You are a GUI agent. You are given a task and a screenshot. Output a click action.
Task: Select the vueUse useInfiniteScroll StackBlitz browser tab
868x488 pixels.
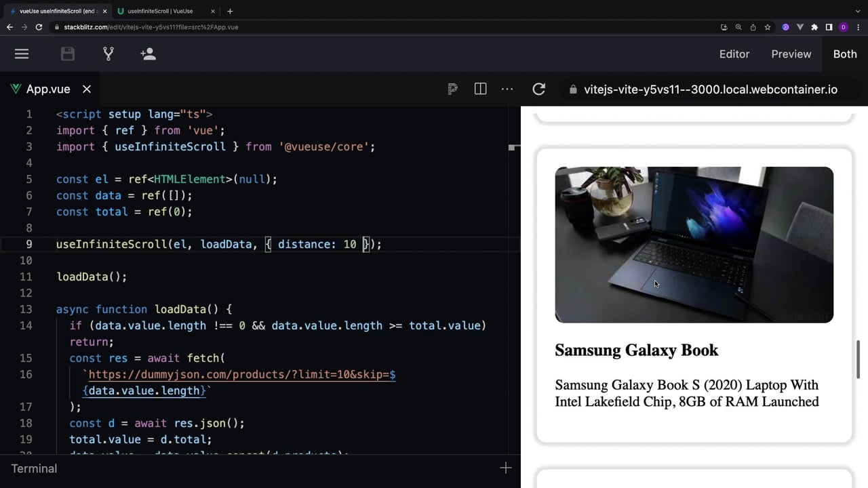point(58,11)
